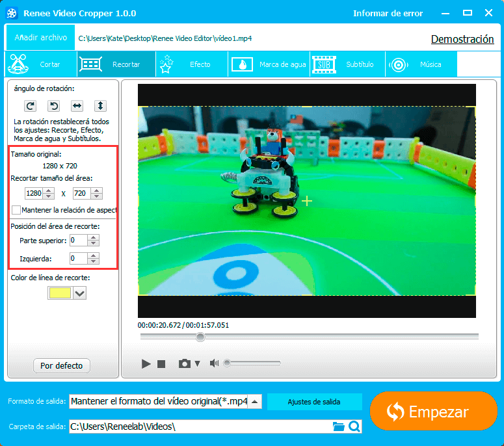
Task: Decrease Parte superior value
Action: coord(93,243)
